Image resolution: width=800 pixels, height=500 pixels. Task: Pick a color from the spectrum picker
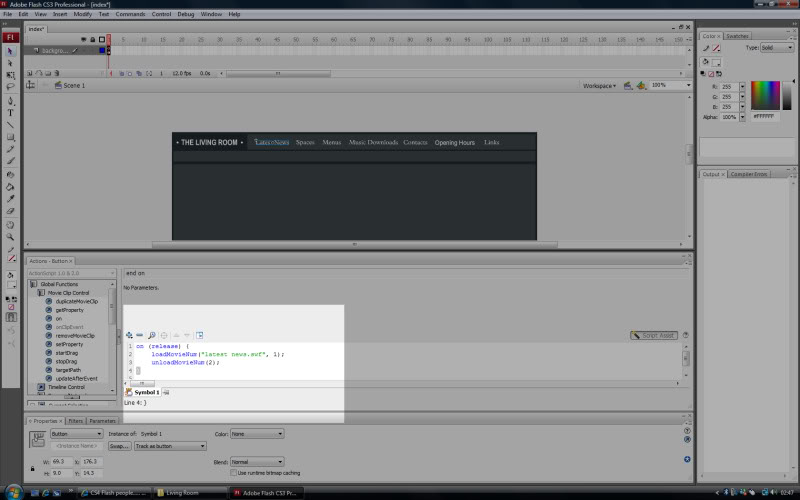pyautogui.click(x=767, y=95)
